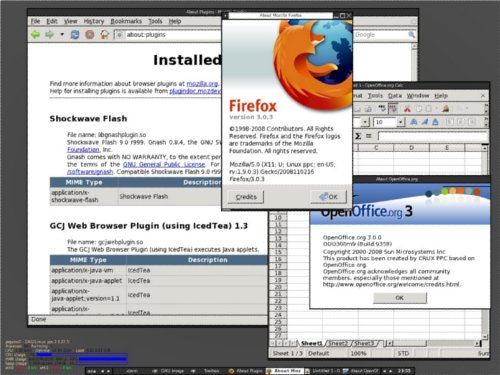Click the 100% zoom field in Calc status bar
The image size is (500, 375).
pos(359,353)
